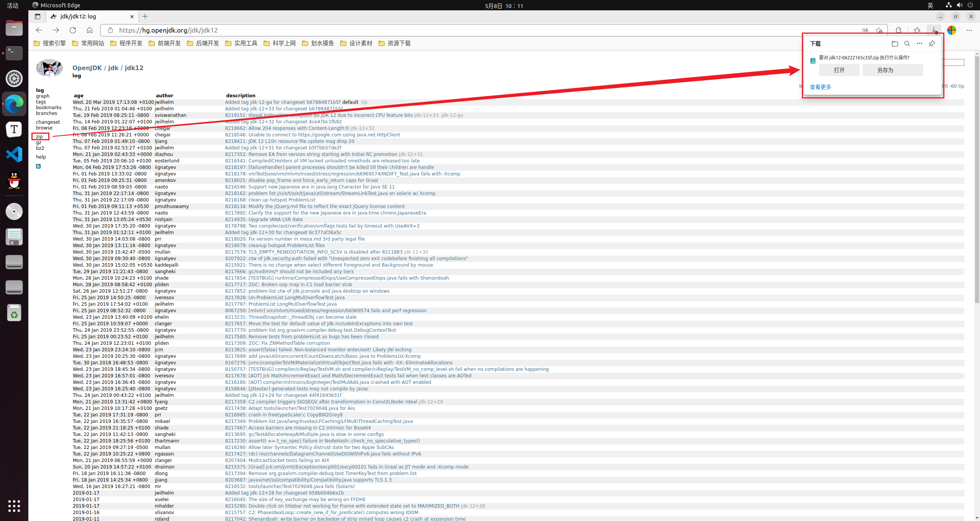The width and height of the screenshot is (980, 521).
Task: Click the RSS feed icon in sidebar
Action: pyautogui.click(x=38, y=166)
